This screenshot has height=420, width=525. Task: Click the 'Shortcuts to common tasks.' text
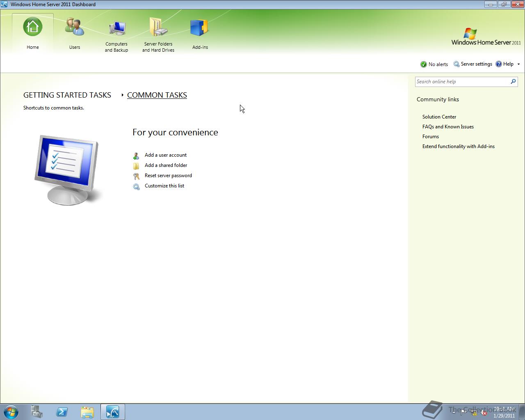click(x=54, y=108)
